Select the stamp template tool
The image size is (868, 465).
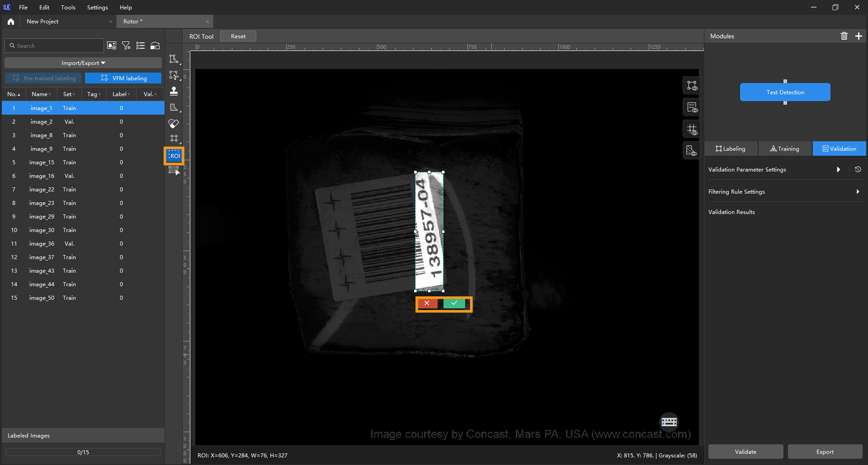pyautogui.click(x=174, y=91)
